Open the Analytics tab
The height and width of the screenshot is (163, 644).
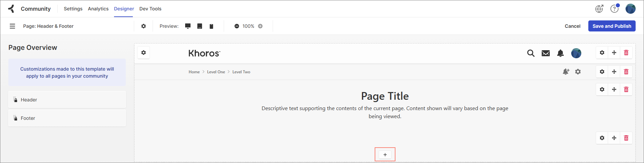tap(98, 9)
